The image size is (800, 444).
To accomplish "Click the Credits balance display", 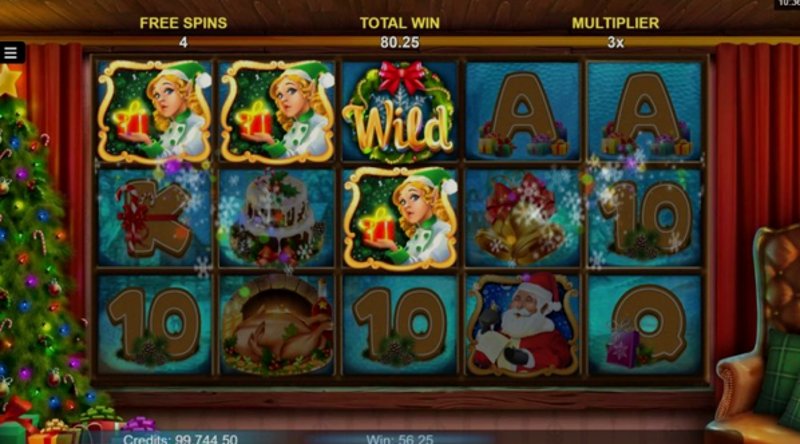I will pos(180,439).
